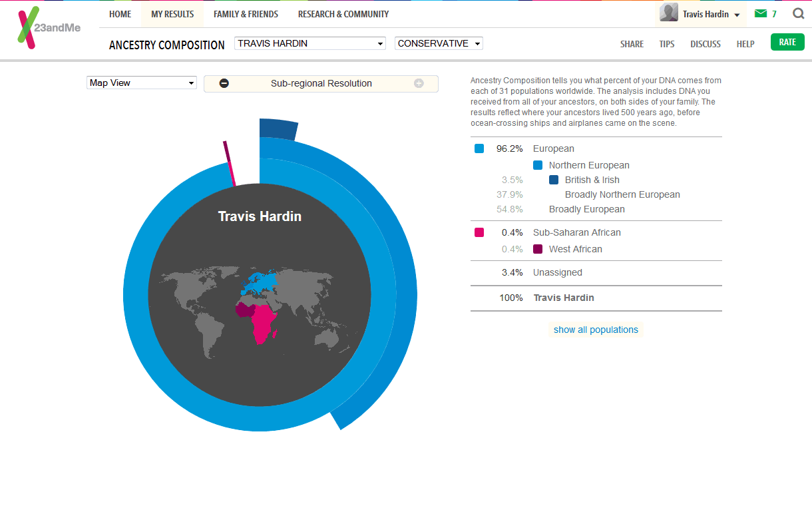Open the DISCUSS link
812x508 pixels.
706,44
